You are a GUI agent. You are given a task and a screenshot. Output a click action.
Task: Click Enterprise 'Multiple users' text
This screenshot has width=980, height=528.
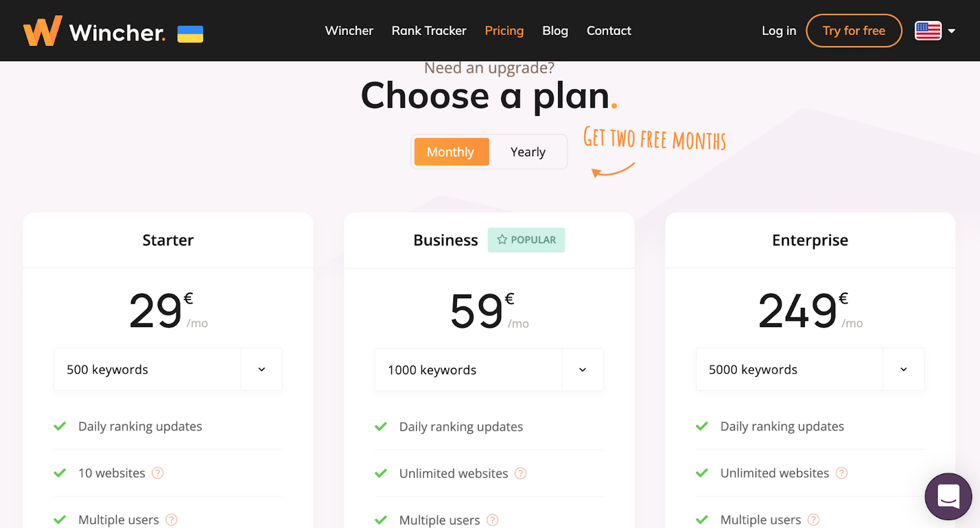pos(761,519)
